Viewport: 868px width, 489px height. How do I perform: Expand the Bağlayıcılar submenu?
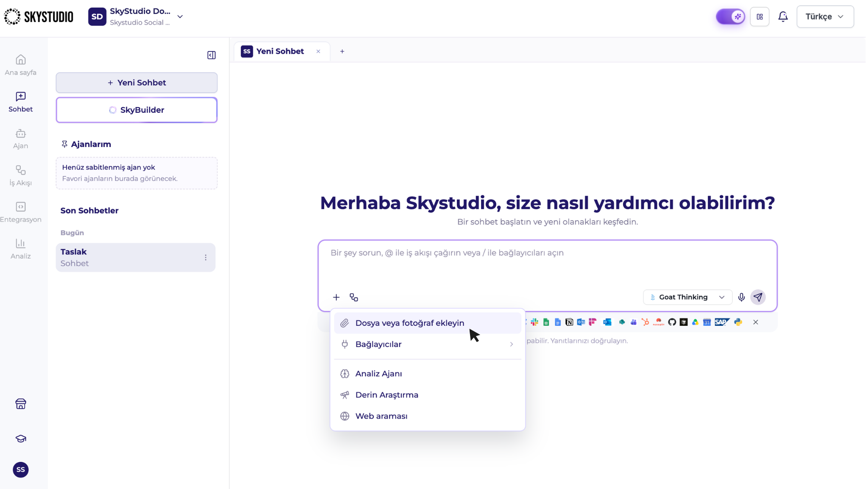click(x=428, y=344)
